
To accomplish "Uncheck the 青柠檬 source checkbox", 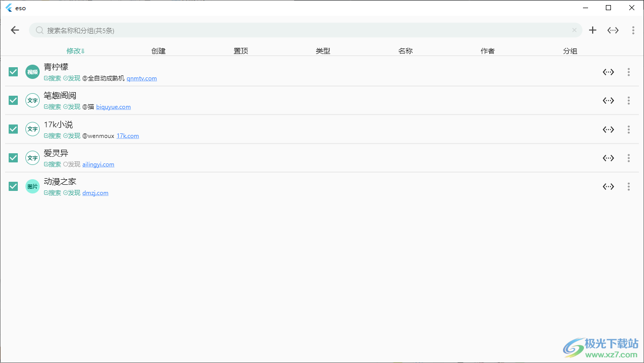I will [x=13, y=72].
